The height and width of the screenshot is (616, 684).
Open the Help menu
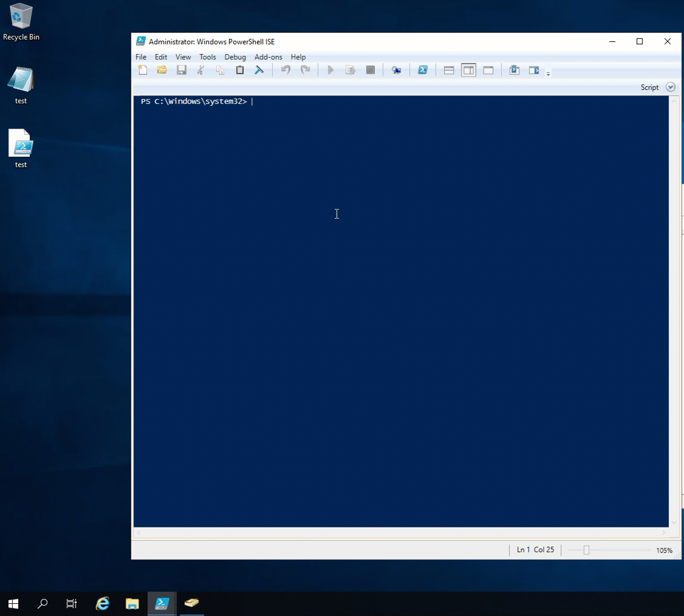point(298,56)
